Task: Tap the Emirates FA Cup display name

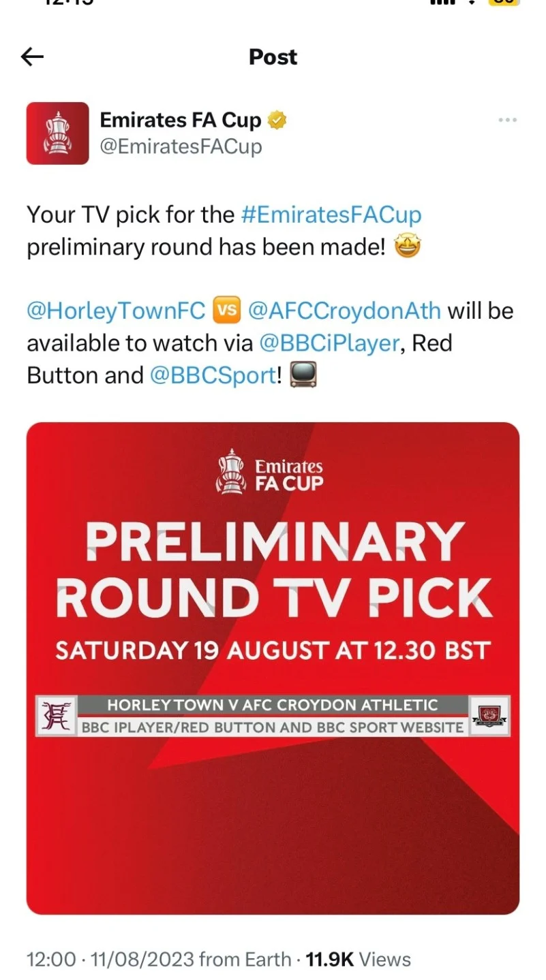Action: tap(180, 121)
